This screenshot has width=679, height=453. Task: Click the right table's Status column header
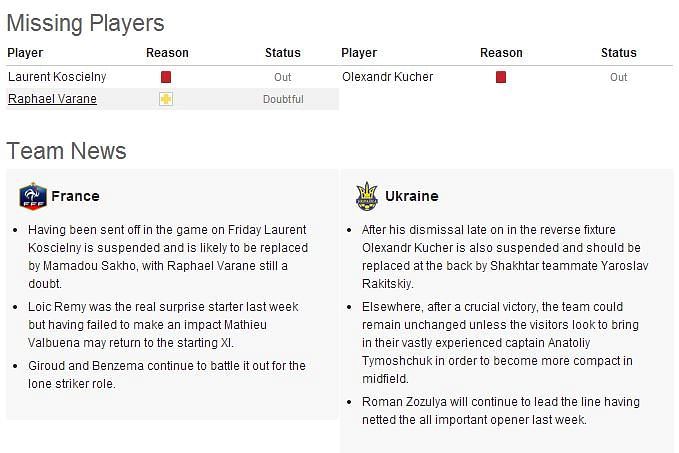coord(619,53)
